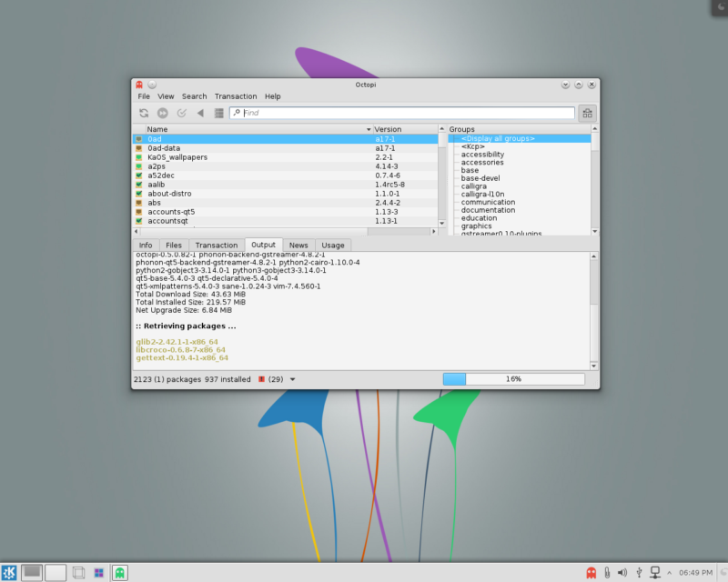728x582 pixels.
Task: Click the rollback transaction arrow icon
Action: click(x=200, y=113)
